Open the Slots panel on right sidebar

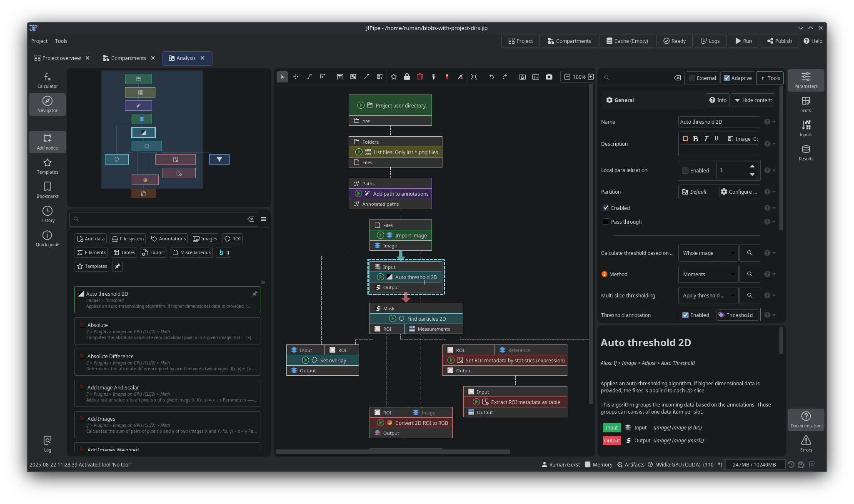[x=806, y=104]
